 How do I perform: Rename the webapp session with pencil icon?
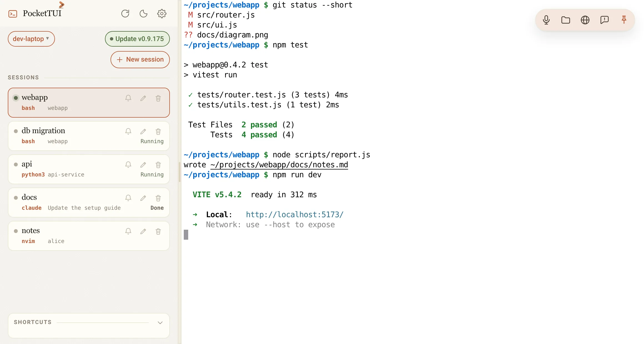click(x=143, y=98)
